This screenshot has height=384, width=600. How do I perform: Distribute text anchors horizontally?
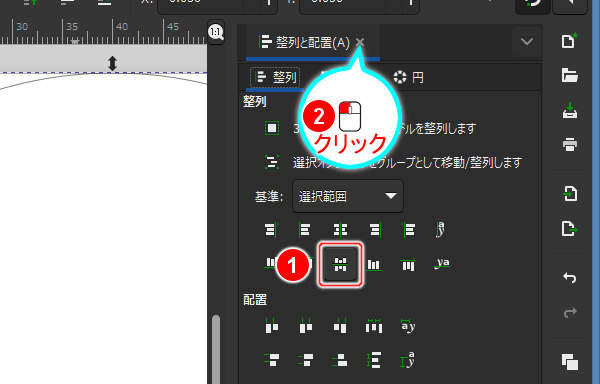pyautogui.click(x=408, y=326)
